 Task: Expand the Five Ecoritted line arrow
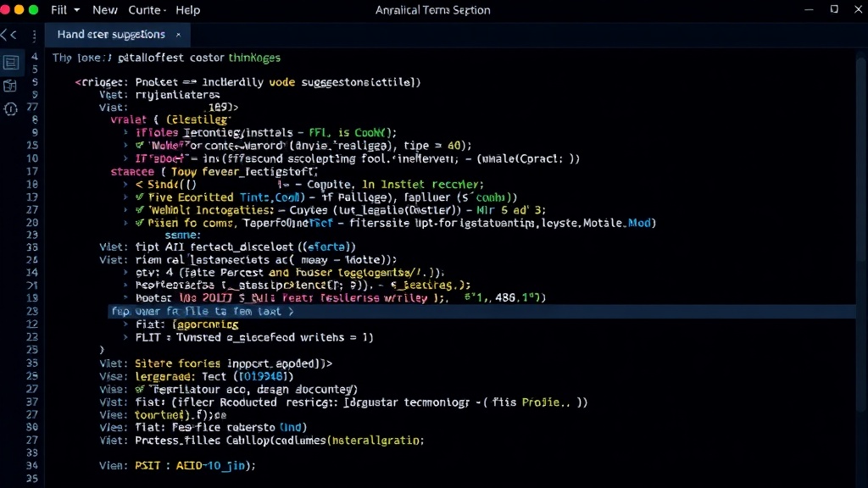(x=125, y=197)
